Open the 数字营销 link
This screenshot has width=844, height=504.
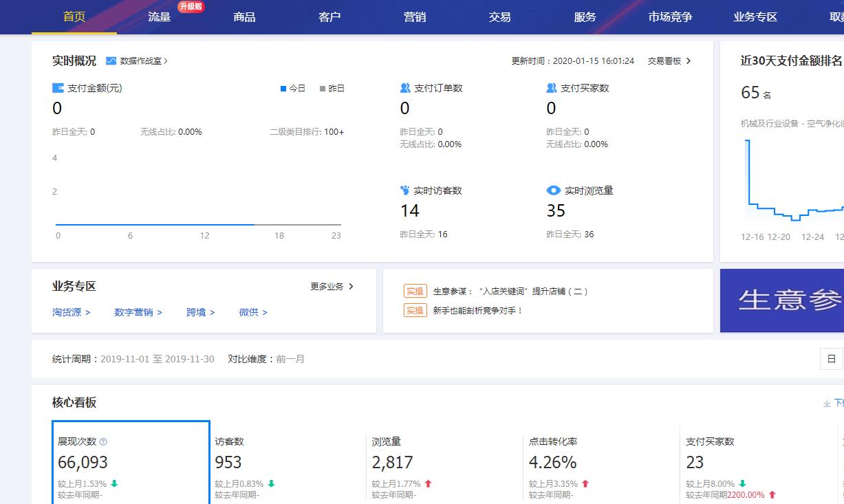(x=135, y=311)
